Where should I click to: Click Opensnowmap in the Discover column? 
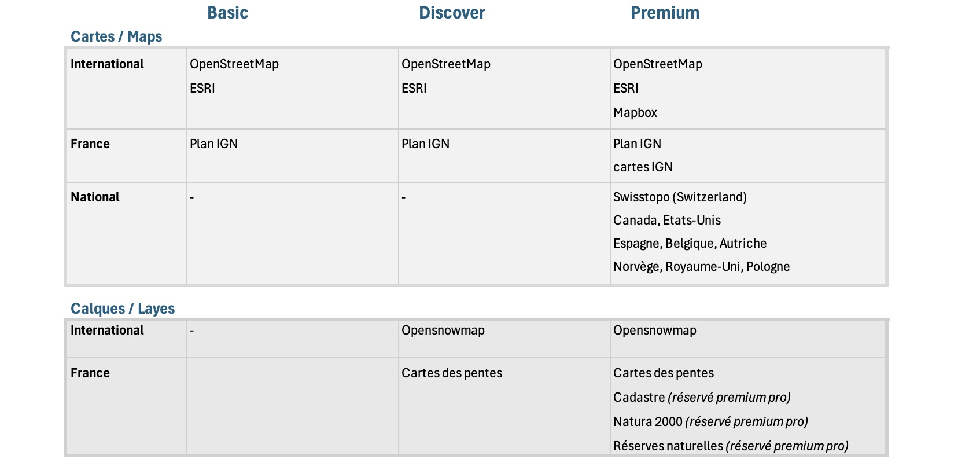[443, 330]
